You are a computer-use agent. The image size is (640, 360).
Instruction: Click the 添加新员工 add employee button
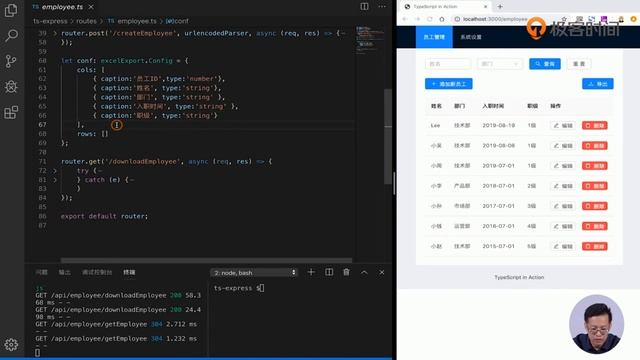tap(449, 84)
